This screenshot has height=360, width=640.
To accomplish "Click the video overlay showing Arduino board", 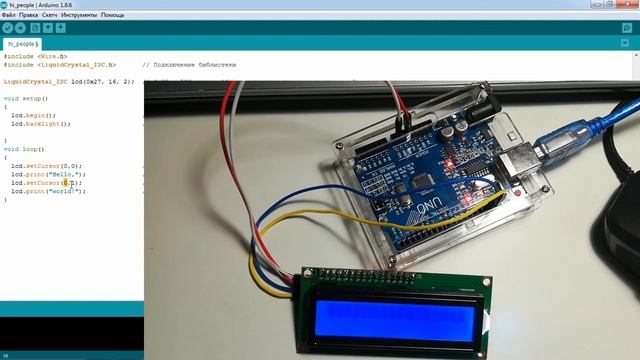I will (392, 220).
